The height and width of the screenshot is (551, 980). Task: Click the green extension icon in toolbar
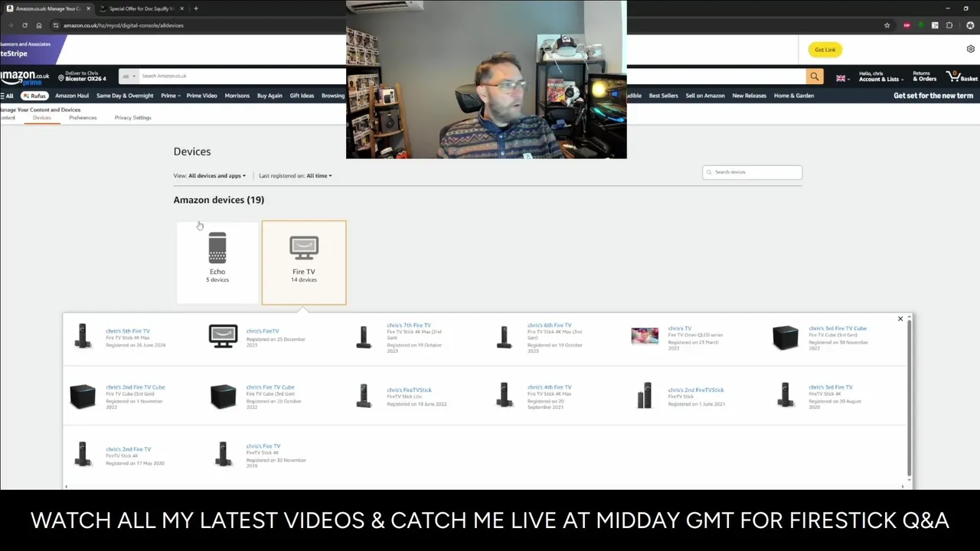921,25
